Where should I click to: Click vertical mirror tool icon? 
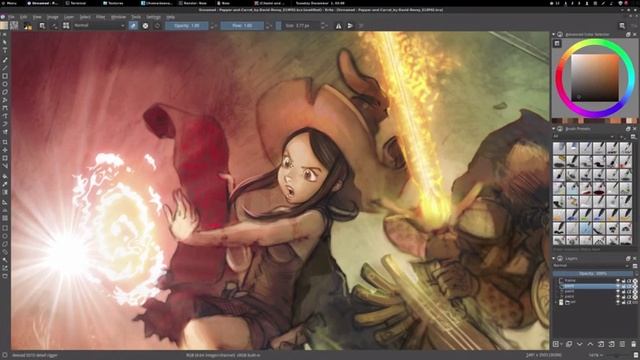point(350,26)
